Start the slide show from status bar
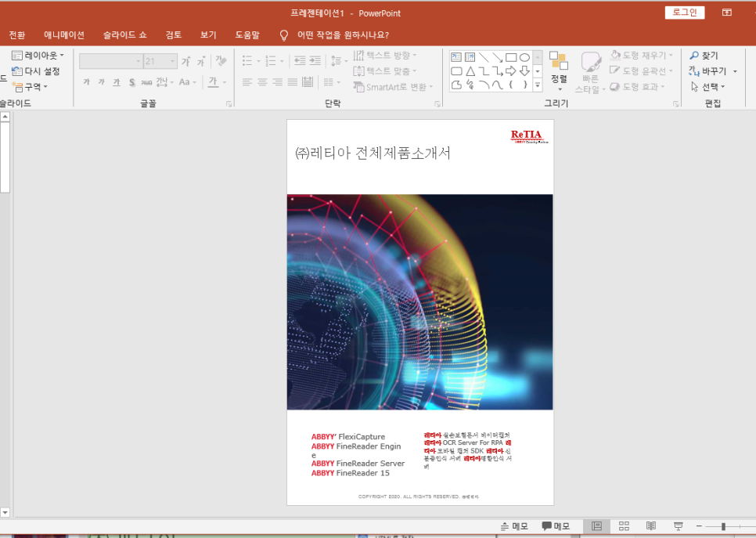The width and height of the screenshot is (756, 538). point(678,526)
